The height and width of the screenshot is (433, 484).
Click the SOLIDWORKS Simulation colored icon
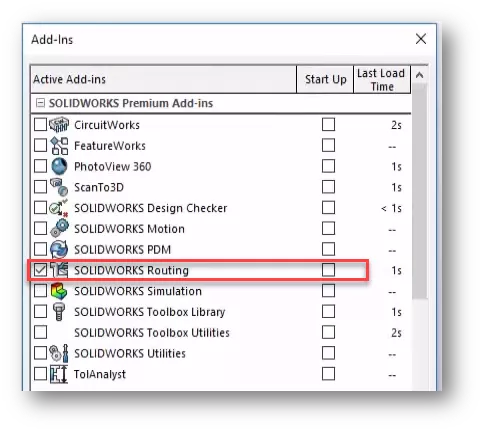coord(59,291)
